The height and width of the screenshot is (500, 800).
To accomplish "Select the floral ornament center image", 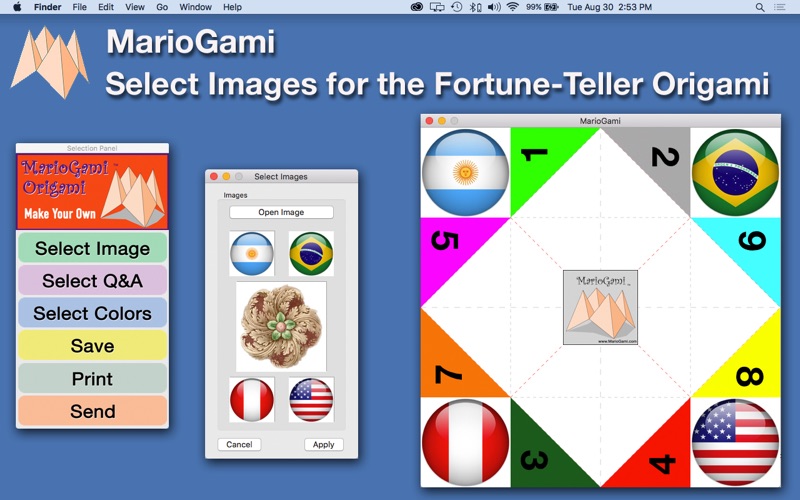I will tap(281, 327).
